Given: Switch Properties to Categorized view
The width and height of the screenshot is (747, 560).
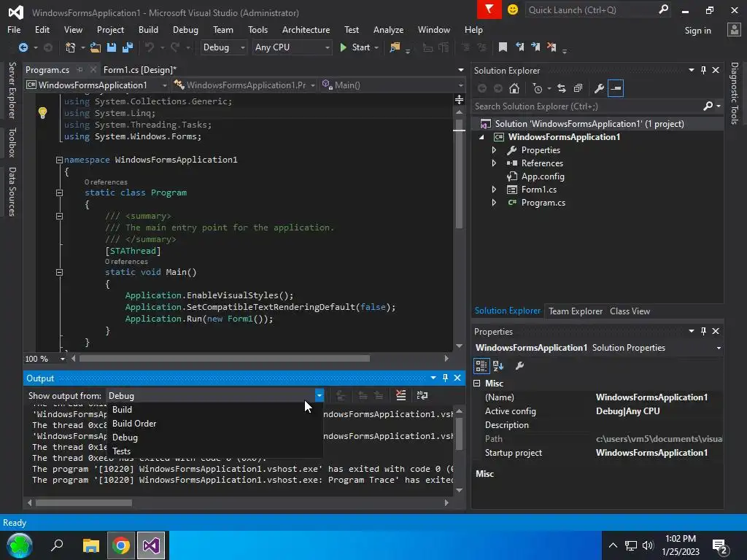Looking at the screenshot, I should click(x=481, y=366).
